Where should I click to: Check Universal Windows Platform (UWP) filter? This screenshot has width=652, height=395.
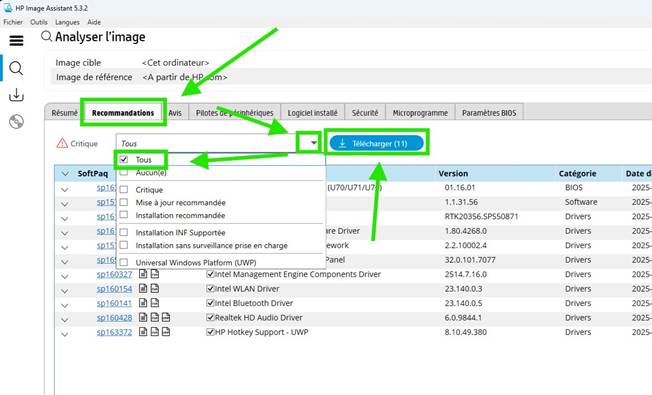point(123,262)
